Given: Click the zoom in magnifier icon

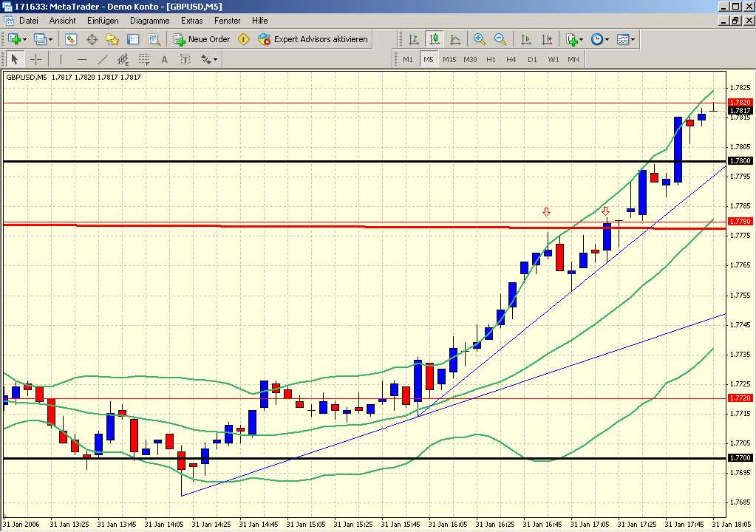Looking at the screenshot, I should click(x=480, y=39).
